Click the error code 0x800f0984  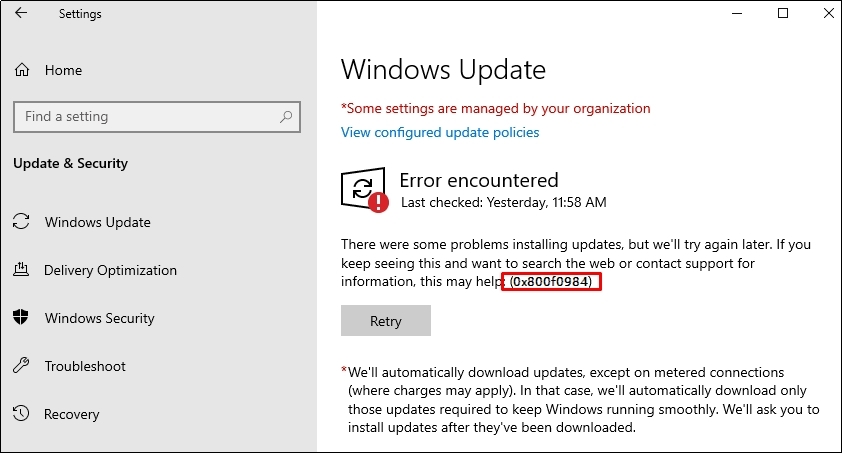[x=551, y=281]
